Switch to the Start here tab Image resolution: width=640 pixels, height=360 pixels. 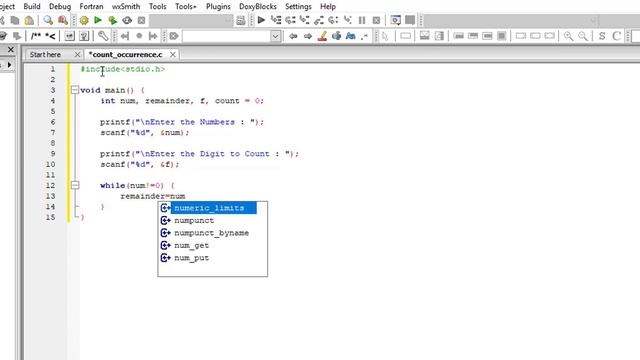tap(45, 54)
